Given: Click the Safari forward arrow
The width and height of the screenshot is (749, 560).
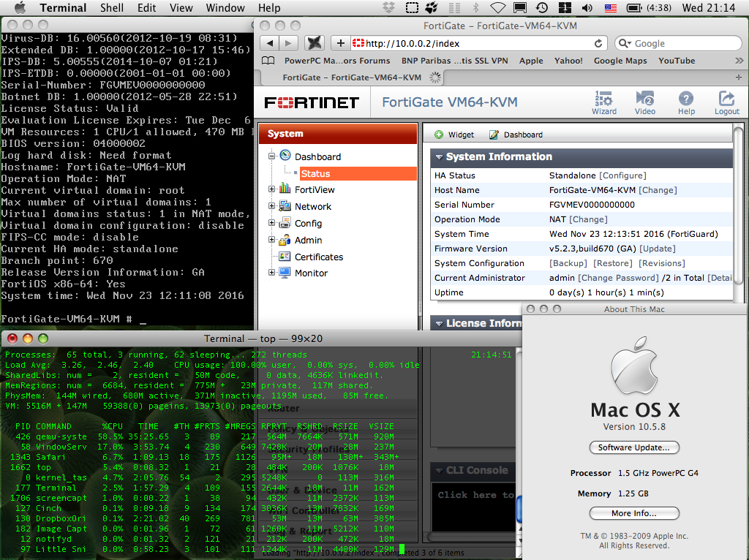Looking at the screenshot, I should 288,43.
